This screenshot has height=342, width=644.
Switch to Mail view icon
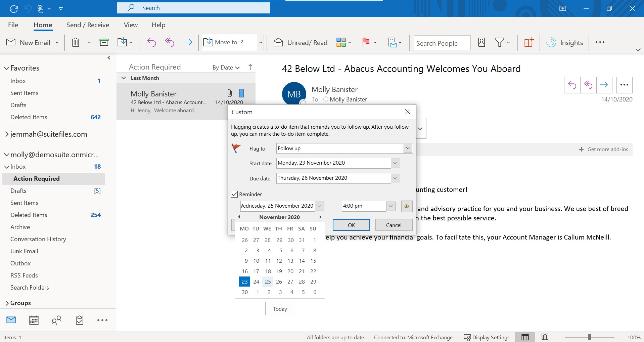click(x=11, y=320)
